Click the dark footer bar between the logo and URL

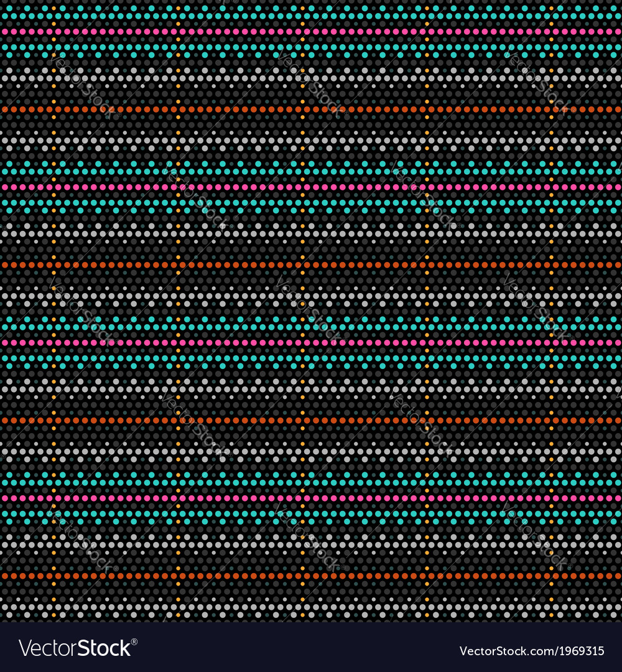[x=299, y=648]
